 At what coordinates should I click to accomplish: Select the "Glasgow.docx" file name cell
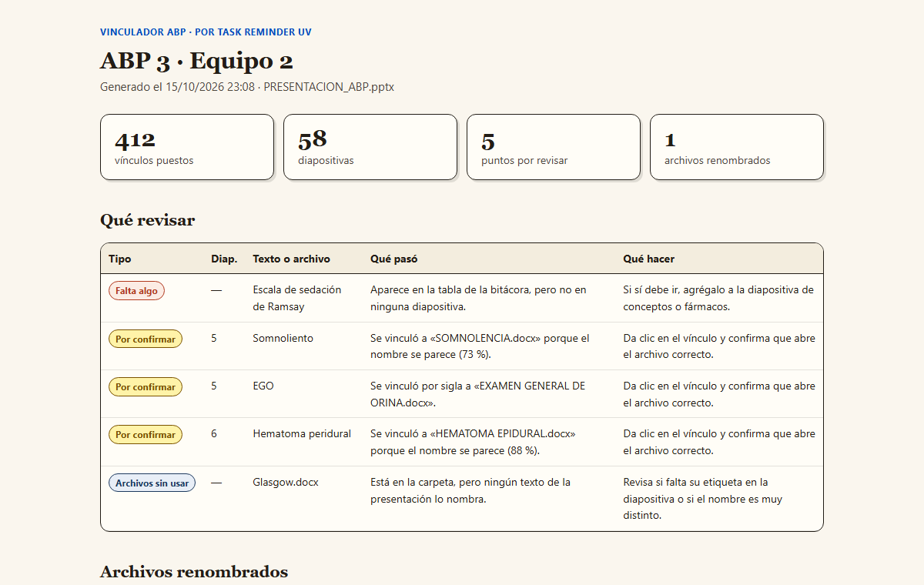[286, 482]
